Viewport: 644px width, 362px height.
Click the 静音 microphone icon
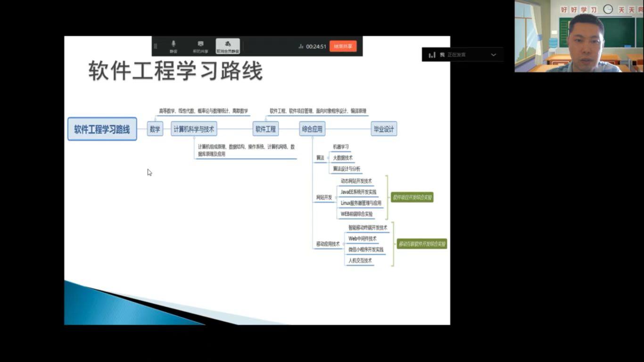(x=173, y=44)
